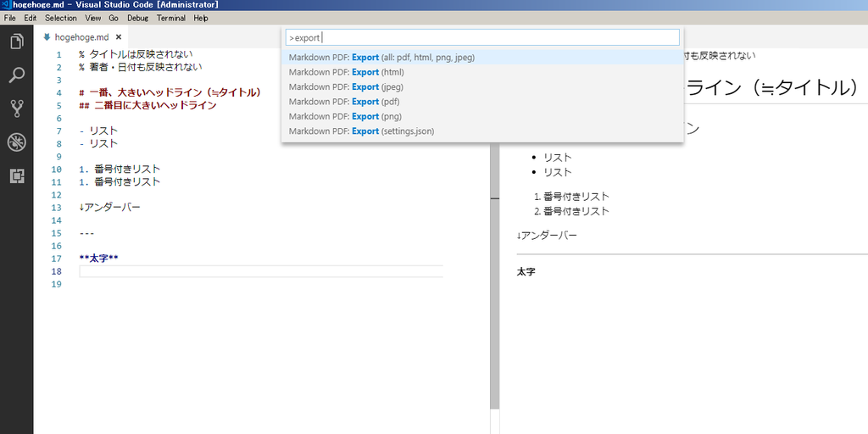Open the Edit menu
The height and width of the screenshot is (434, 868).
pyautogui.click(x=30, y=19)
